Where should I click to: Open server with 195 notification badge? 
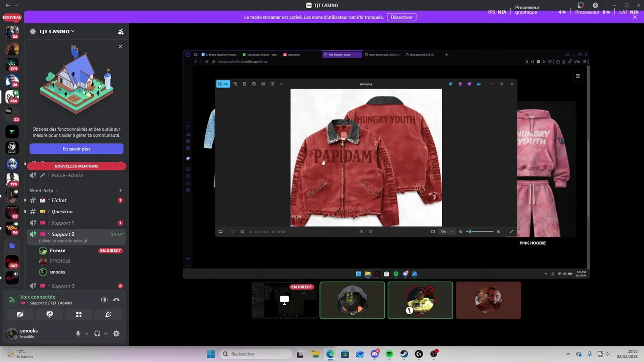click(x=12, y=179)
